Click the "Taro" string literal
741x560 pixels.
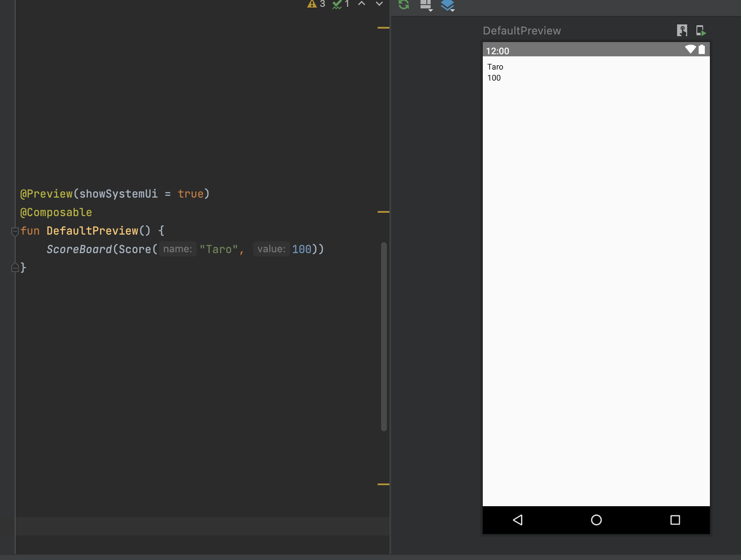[x=219, y=249]
